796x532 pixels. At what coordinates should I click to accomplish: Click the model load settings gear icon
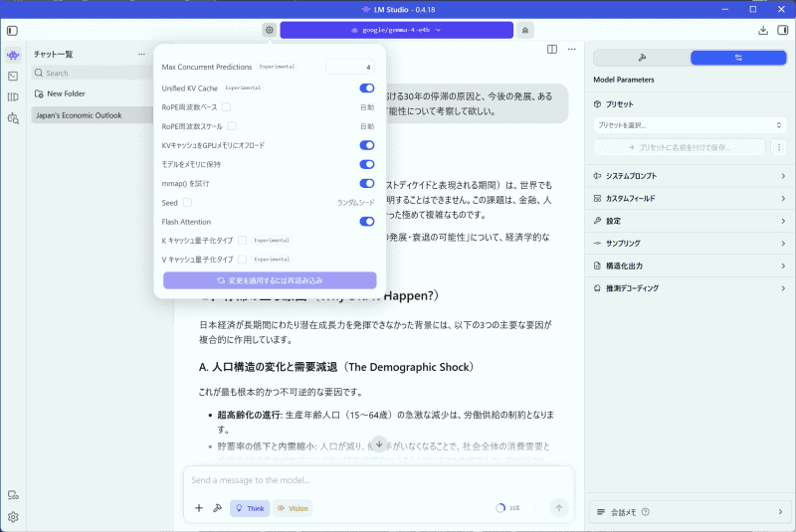tap(270, 30)
